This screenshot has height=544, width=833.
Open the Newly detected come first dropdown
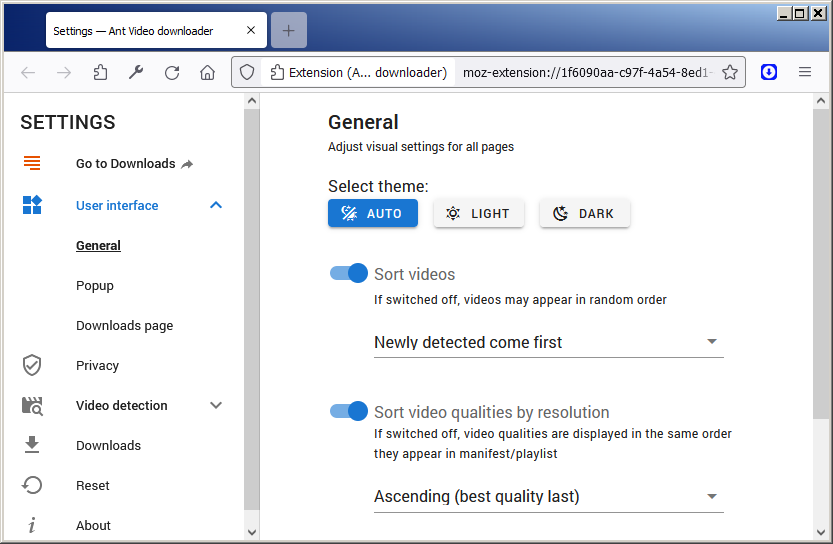click(548, 343)
